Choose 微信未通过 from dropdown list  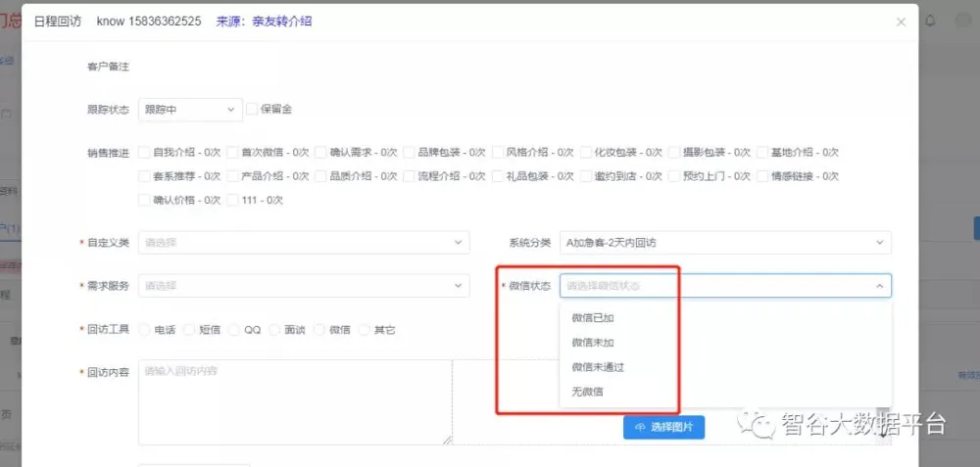click(598, 367)
